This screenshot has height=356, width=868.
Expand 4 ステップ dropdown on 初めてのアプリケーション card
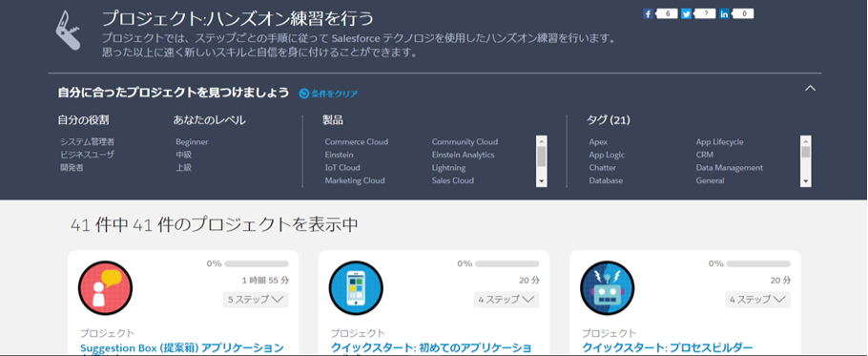[x=506, y=300]
